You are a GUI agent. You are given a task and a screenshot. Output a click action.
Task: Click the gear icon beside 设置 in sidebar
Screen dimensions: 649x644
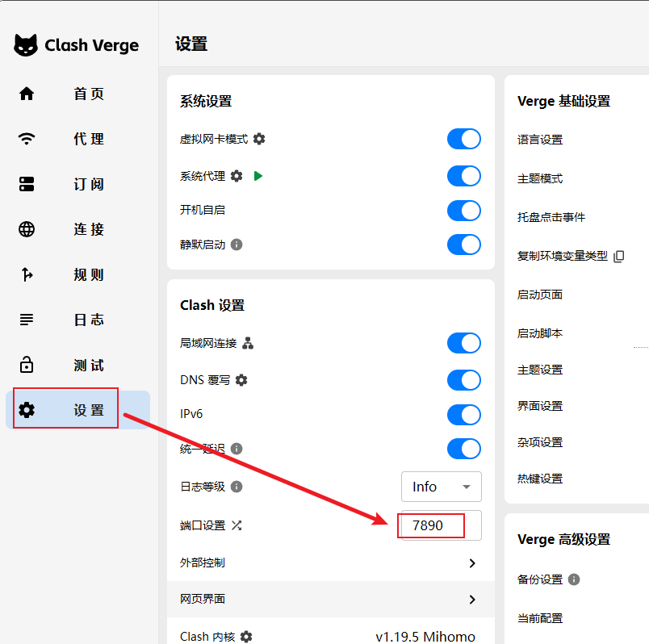click(x=27, y=410)
